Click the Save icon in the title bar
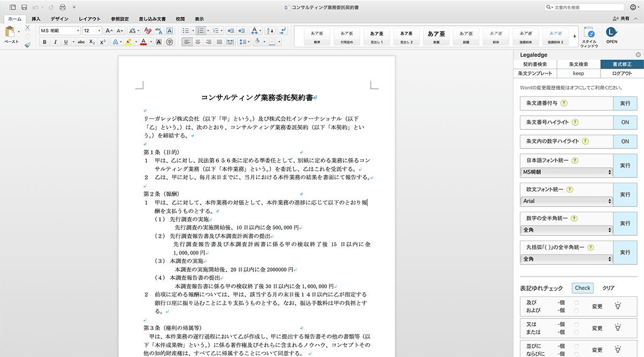The width and height of the screenshot is (644, 357). (24, 8)
